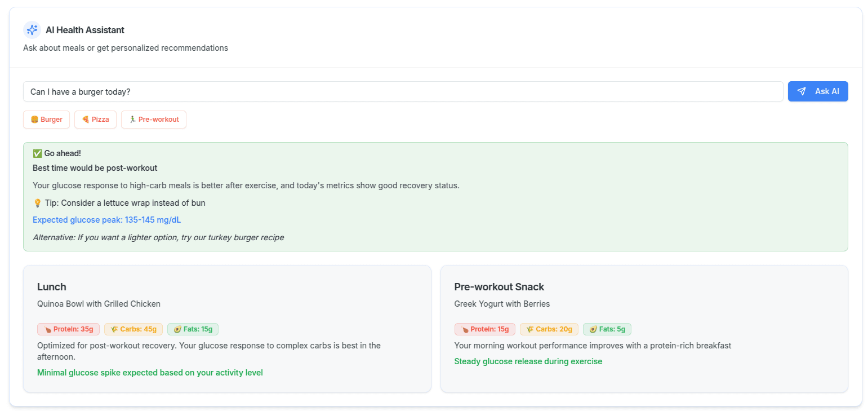Pick the Pre-workout quick suggestion chip
Viewport: 868px width, 411px height.
[x=153, y=120]
